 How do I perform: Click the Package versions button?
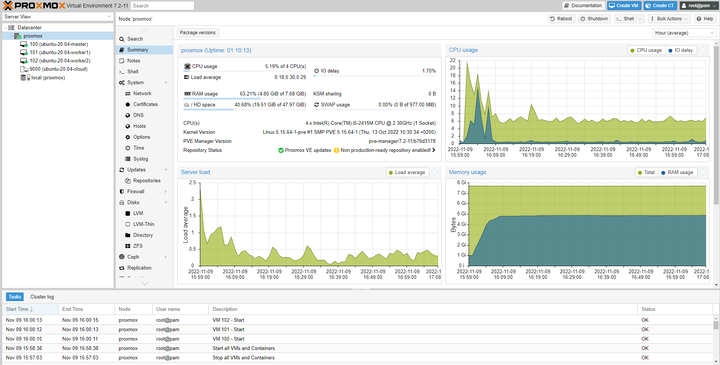point(197,33)
